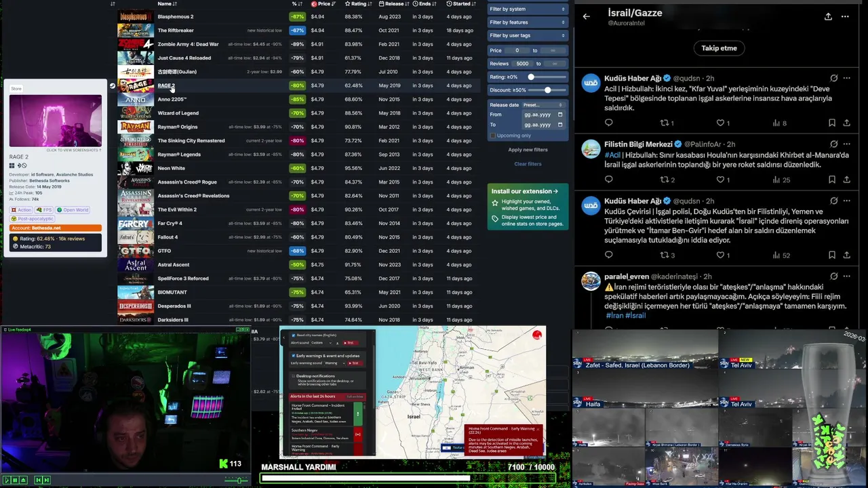This screenshot has height=488, width=868.
Task: Click Store button in RAGE 2 popup
Action: [16, 89]
